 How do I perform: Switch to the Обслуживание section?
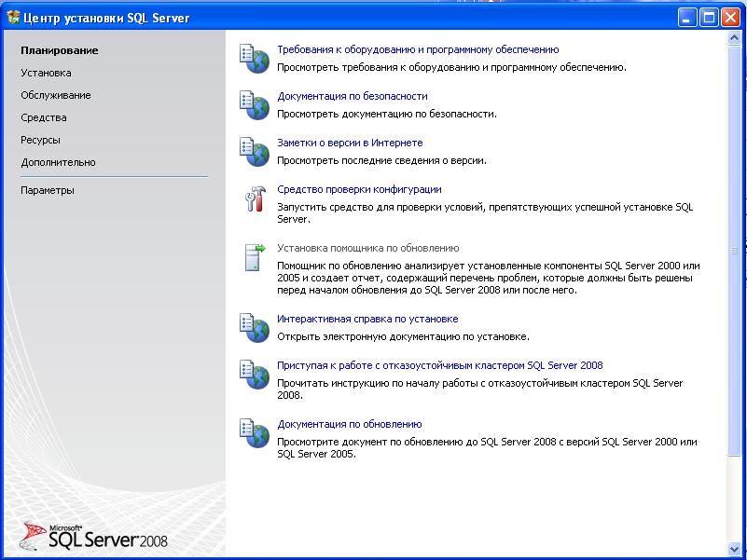(x=55, y=95)
